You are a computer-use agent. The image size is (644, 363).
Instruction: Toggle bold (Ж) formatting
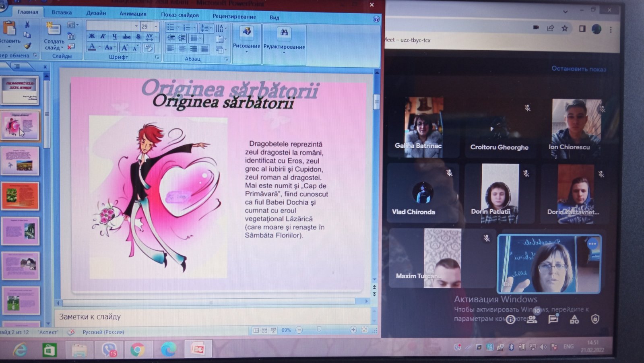point(92,36)
